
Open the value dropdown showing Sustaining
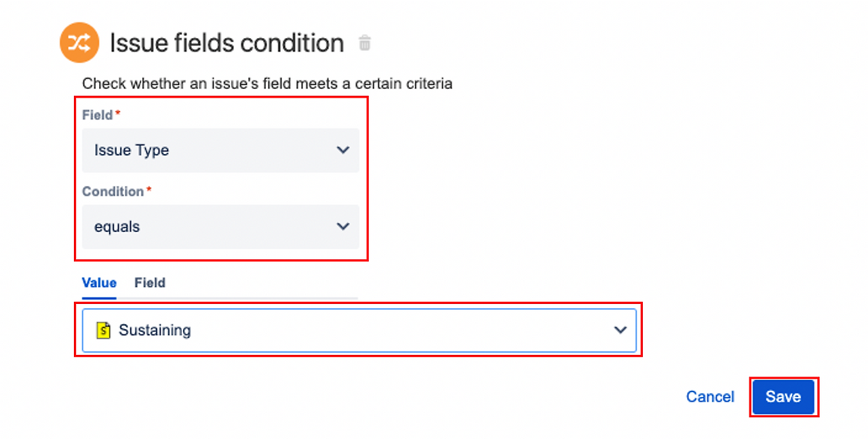click(359, 330)
